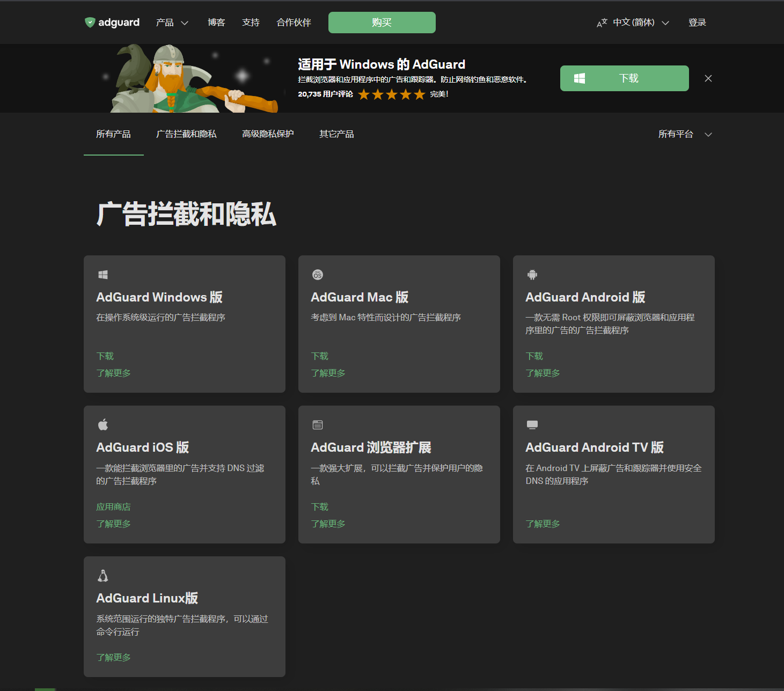
Task: Click 了解更多 on AdGuard iOS card
Action: (113, 524)
